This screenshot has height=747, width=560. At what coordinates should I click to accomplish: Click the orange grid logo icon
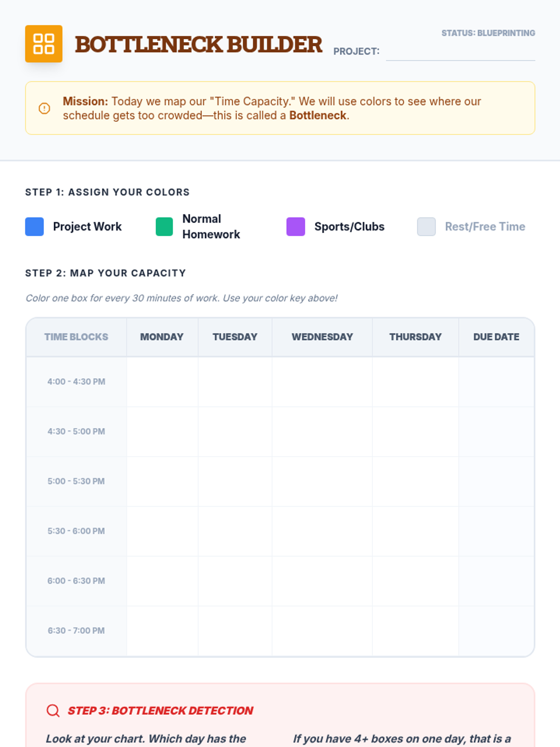coord(44,44)
